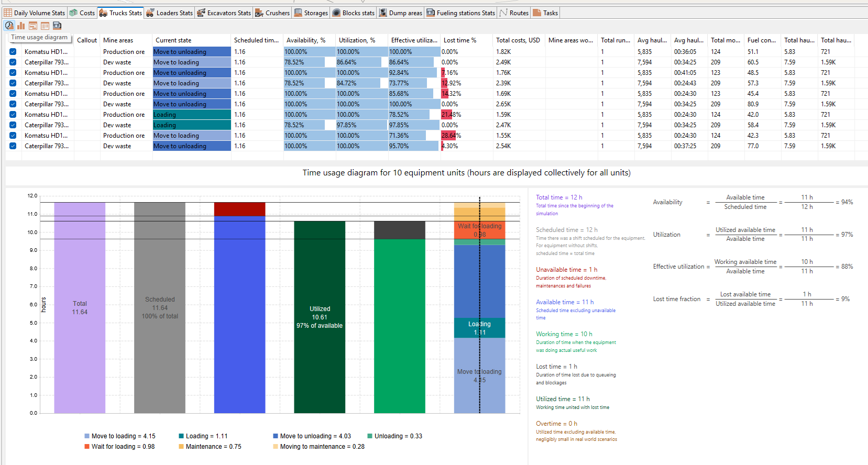Viewport: 868px width, 465px height.
Task: Click the Crushers tab icon
Action: click(x=259, y=13)
